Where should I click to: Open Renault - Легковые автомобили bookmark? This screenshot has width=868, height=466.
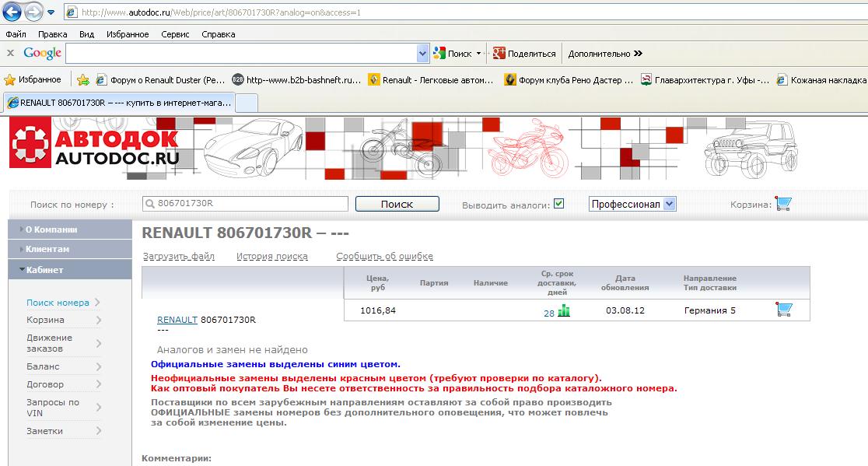point(431,79)
